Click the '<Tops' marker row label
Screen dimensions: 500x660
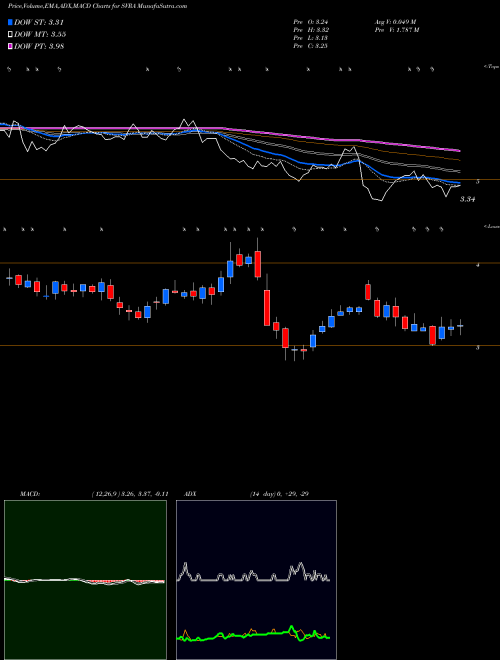[491, 67]
